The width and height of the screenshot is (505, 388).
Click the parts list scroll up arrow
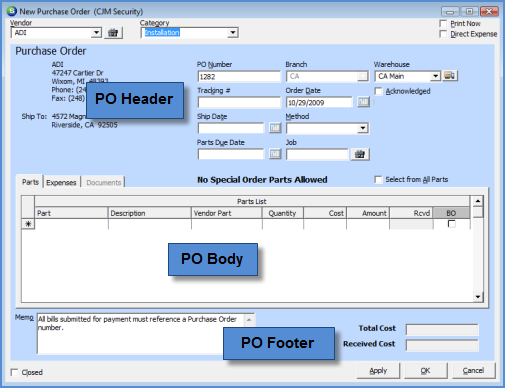click(x=478, y=201)
